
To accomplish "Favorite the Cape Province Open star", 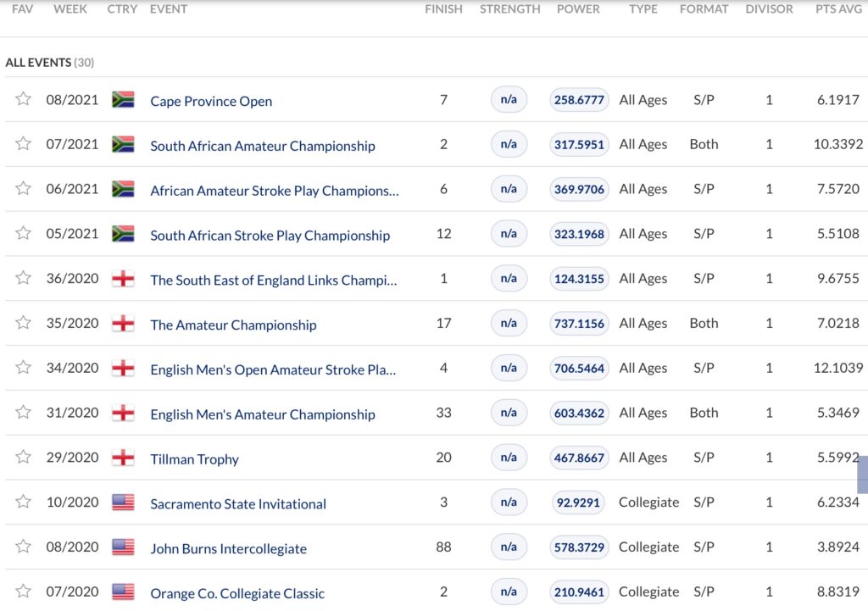I will tap(23, 99).
